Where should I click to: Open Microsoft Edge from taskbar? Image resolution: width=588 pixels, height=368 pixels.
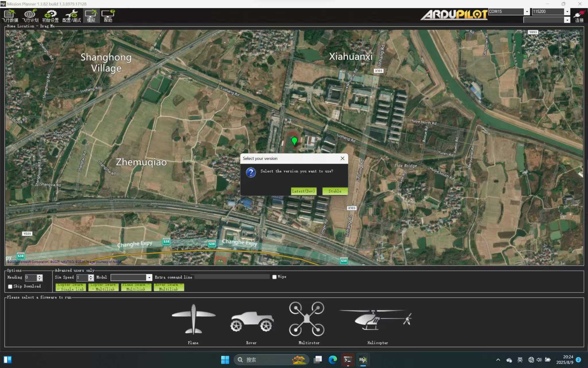pos(332,360)
